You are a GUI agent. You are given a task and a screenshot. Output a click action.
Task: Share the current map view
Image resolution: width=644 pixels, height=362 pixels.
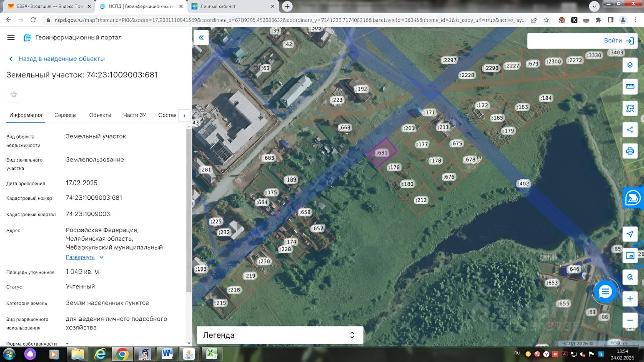630,130
